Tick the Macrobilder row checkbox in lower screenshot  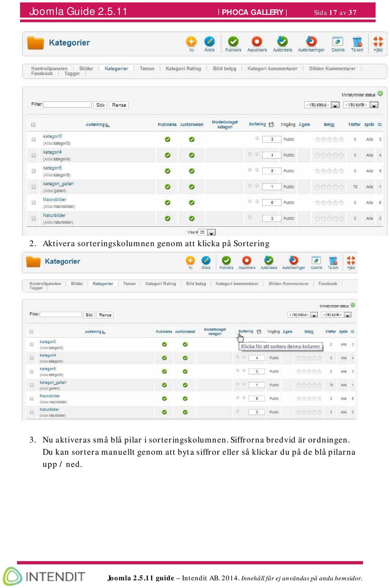point(31,399)
